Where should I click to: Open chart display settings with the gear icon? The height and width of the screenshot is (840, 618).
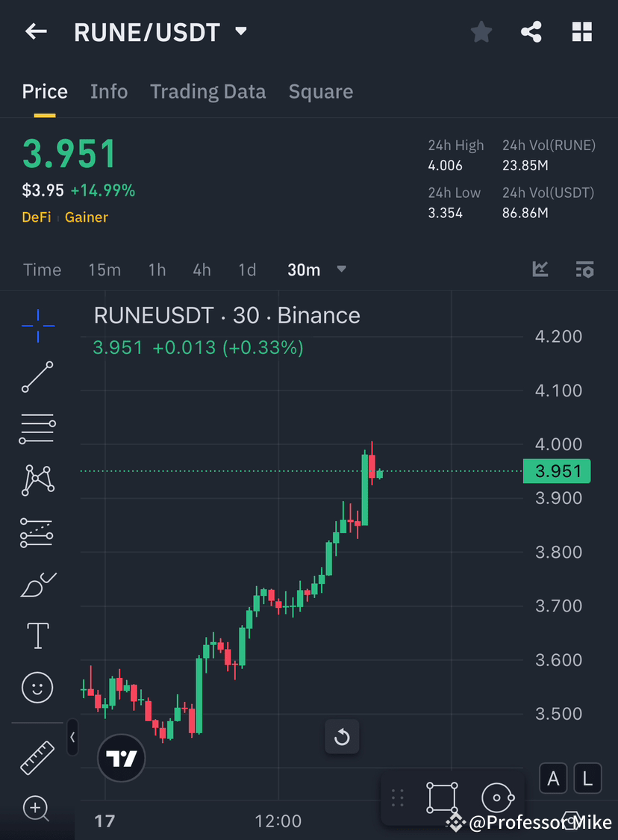click(x=584, y=270)
